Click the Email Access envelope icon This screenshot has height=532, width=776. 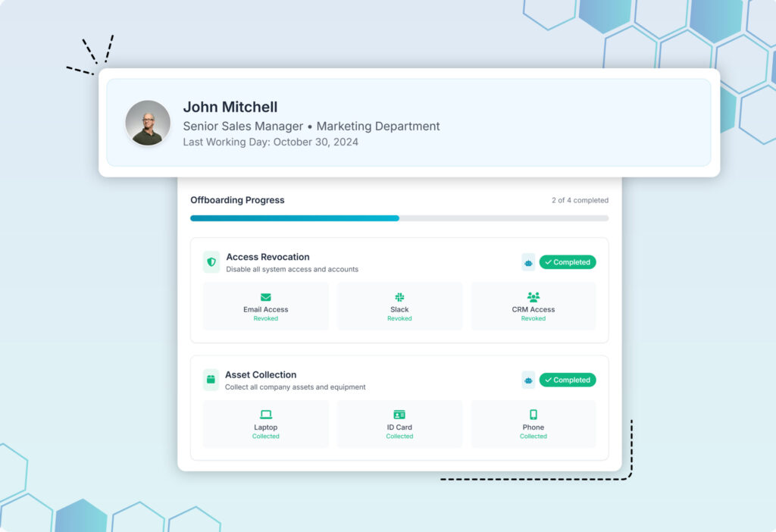coord(266,297)
